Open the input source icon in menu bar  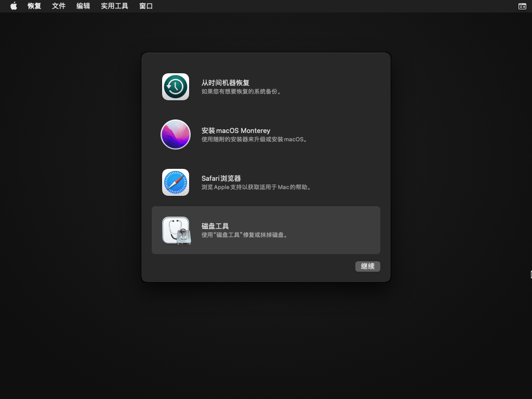point(522,6)
